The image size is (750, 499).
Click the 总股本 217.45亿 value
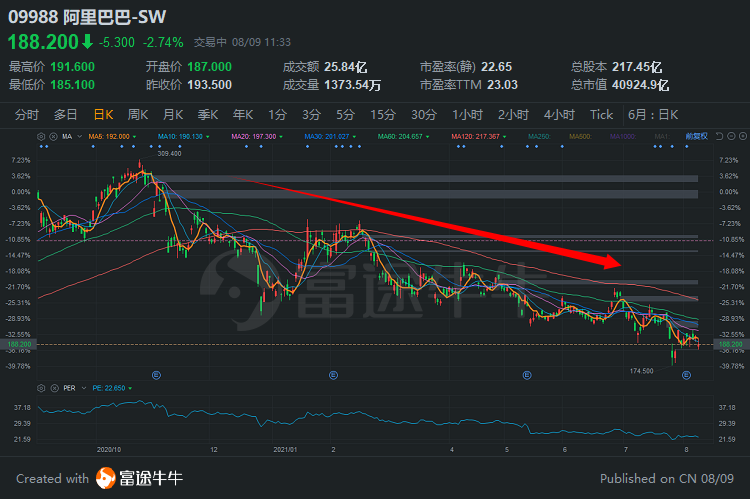(x=637, y=67)
